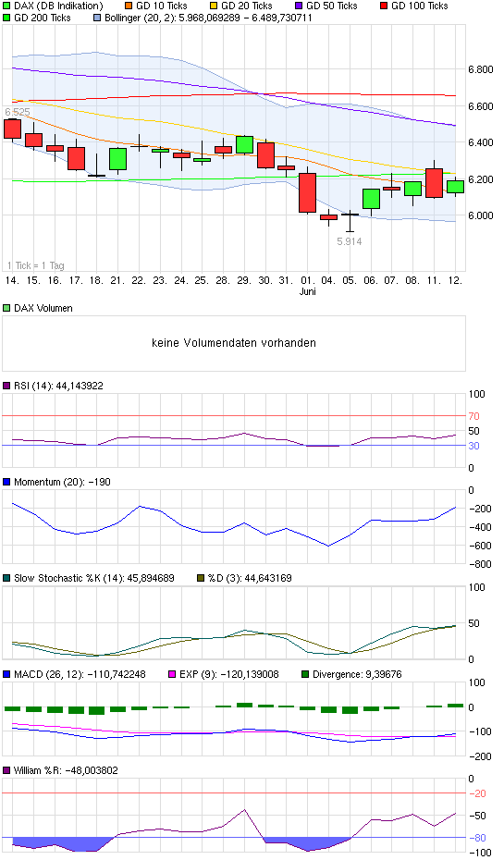Click the green candle on the 29th
Viewport: 504px width, 860px height.
click(244, 145)
